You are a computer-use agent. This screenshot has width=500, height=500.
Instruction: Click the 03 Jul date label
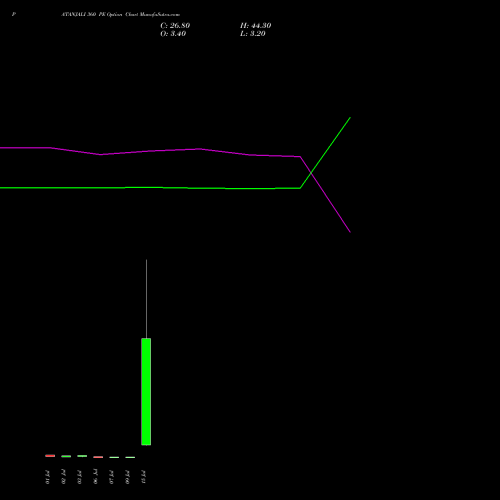click(79, 477)
